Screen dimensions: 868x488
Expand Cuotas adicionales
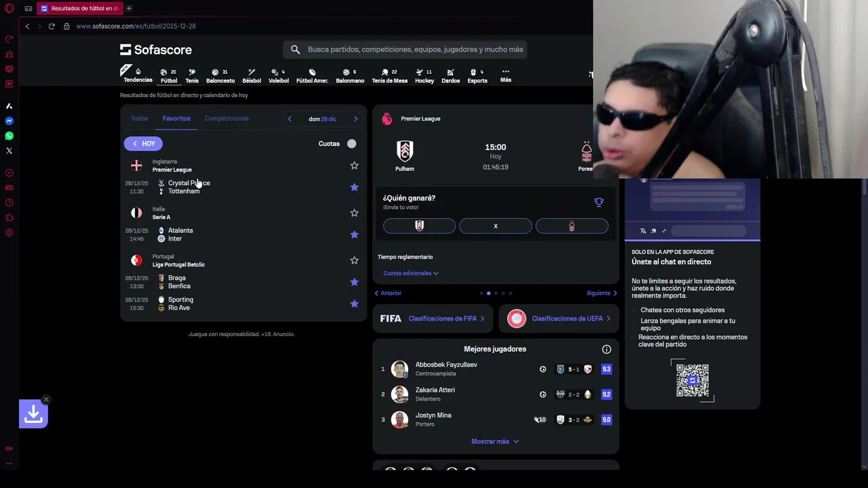point(411,273)
